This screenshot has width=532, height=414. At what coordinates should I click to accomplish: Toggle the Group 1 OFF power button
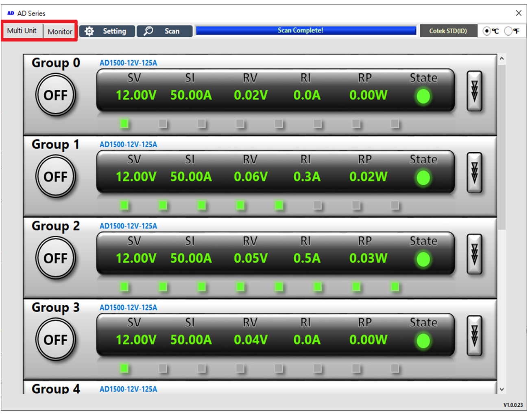(56, 177)
